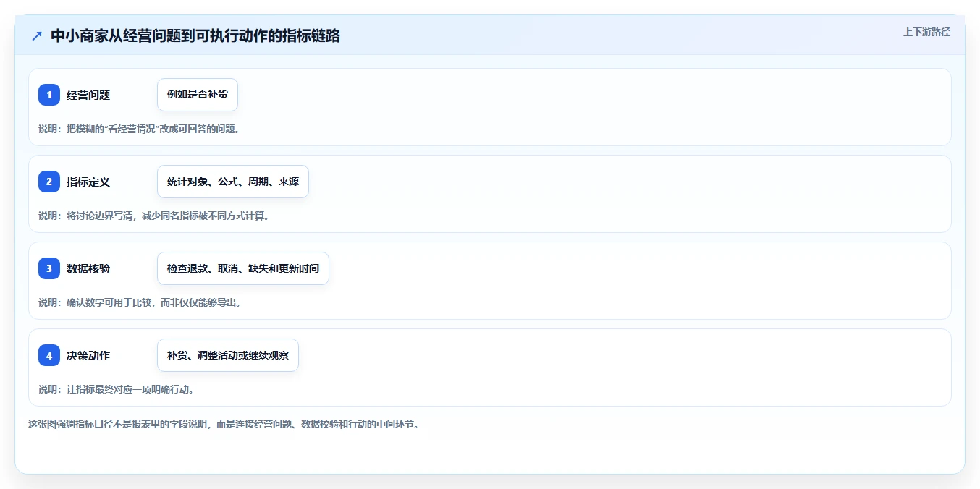Select the 例如是否补货 chip
Image resolution: width=980 pixels, height=489 pixels.
(198, 95)
